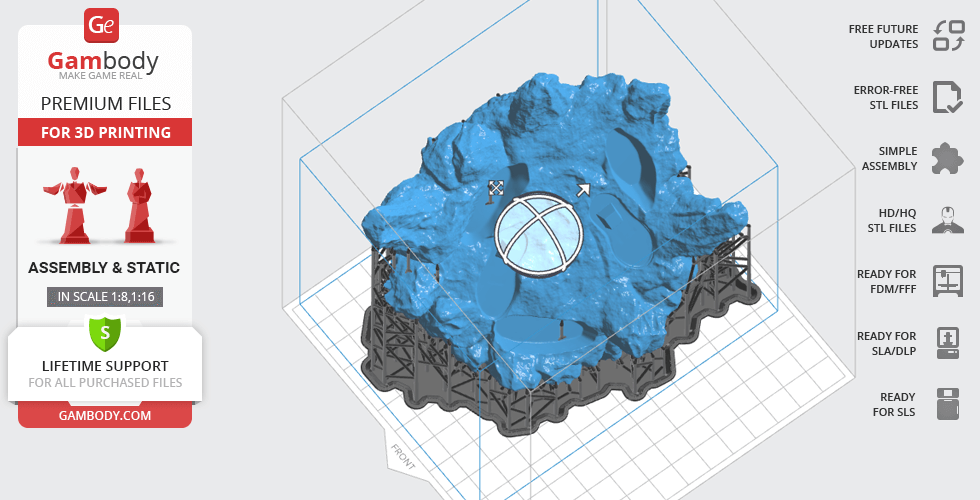This screenshot has width=980, height=500.
Task: Click the green shield lifetime support icon
Action: pos(105,332)
